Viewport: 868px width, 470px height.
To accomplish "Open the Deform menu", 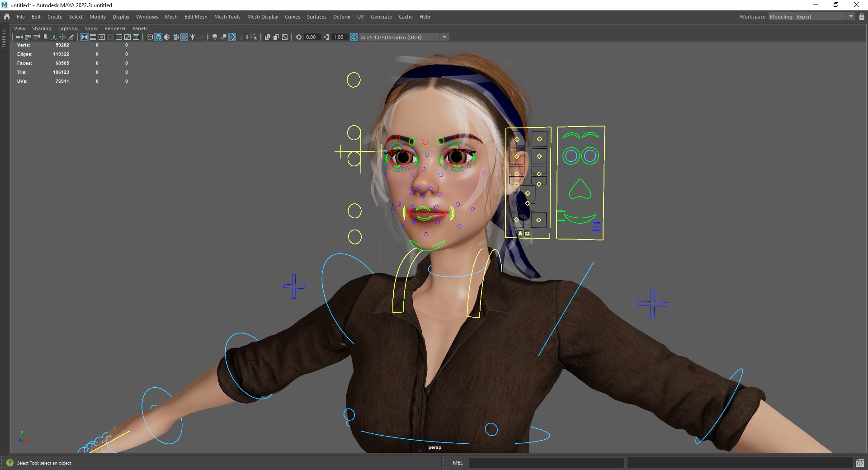I will (x=341, y=17).
